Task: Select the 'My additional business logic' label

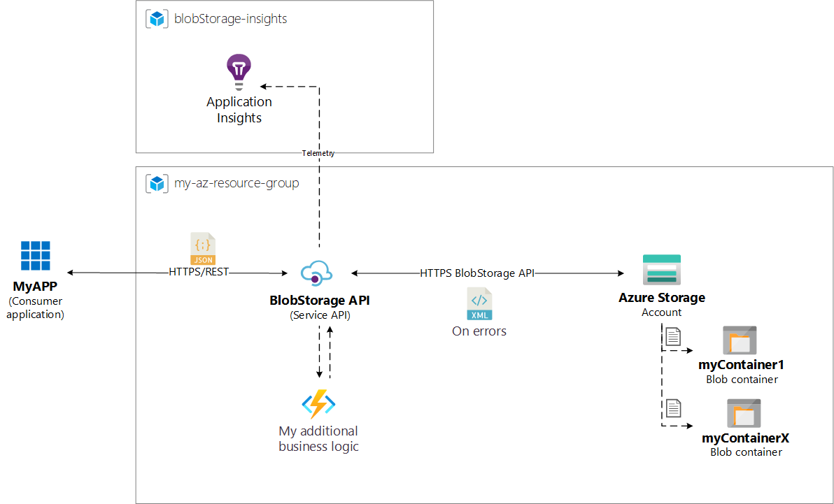Action: pyautogui.click(x=318, y=439)
